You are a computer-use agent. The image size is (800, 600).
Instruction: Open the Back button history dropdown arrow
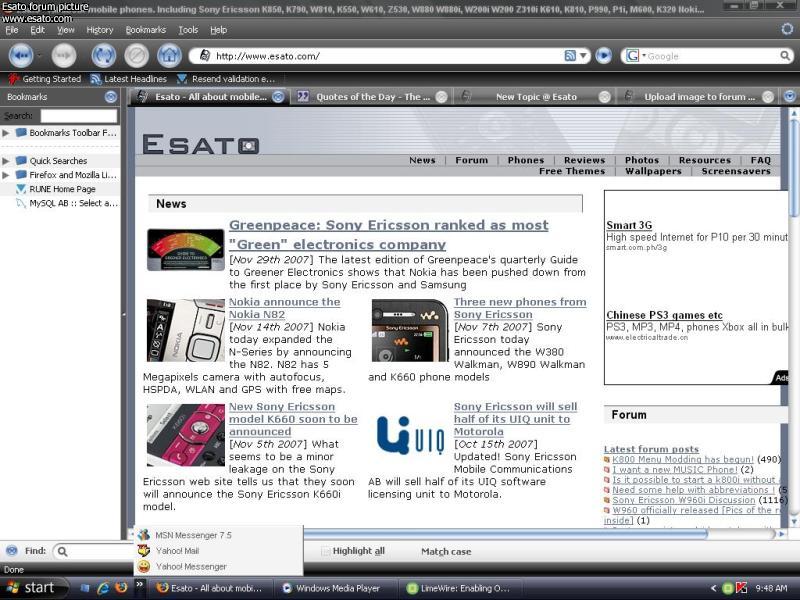[x=39, y=56]
